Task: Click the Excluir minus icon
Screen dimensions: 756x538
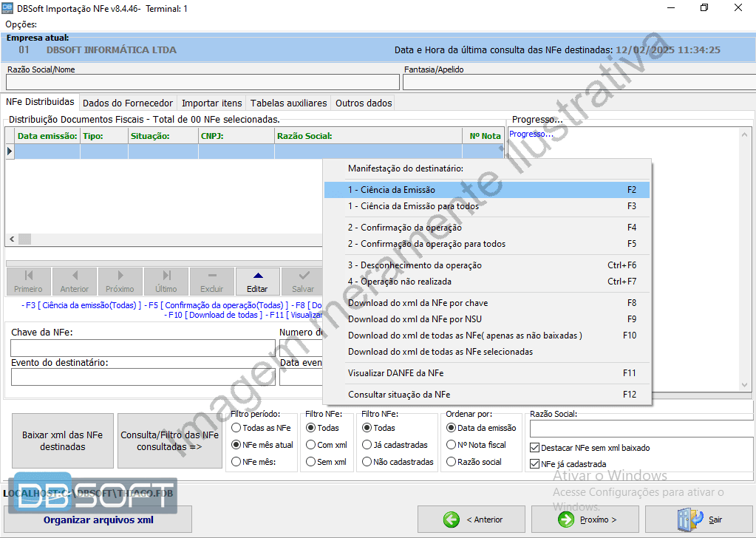Action: coord(212,276)
